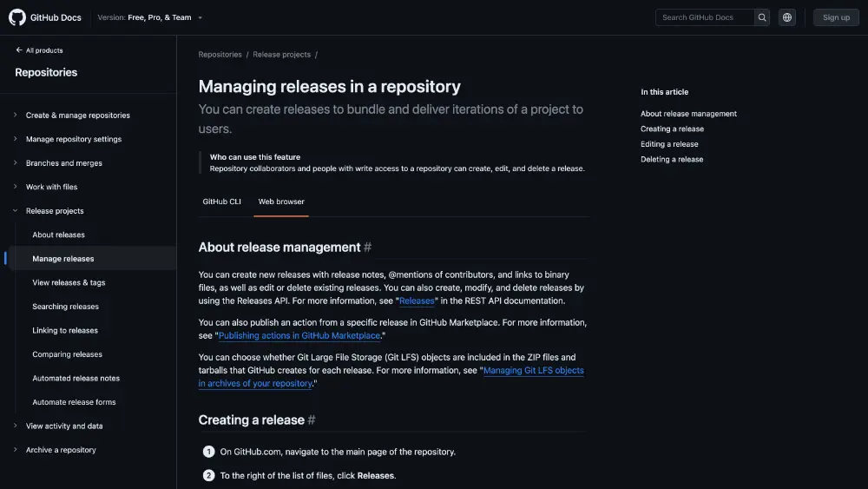Screen dimensions: 868x489
Task: Follow the Releases REST API link
Action: click(417, 301)
